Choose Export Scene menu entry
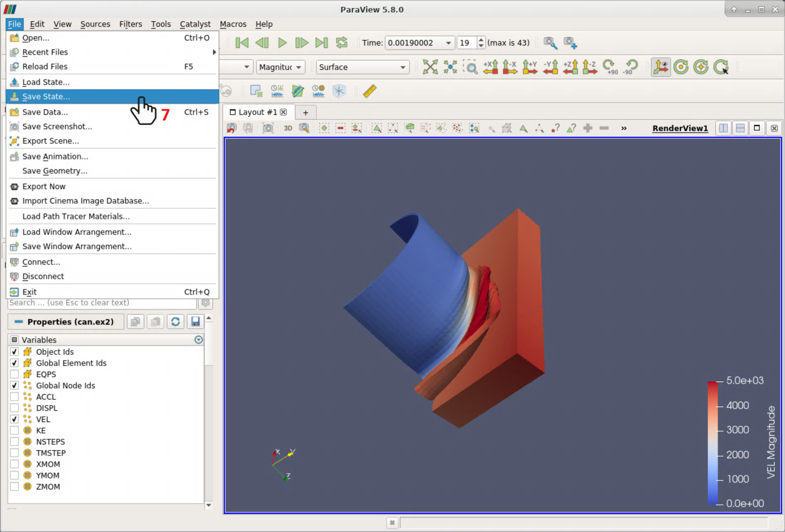 (x=112, y=141)
